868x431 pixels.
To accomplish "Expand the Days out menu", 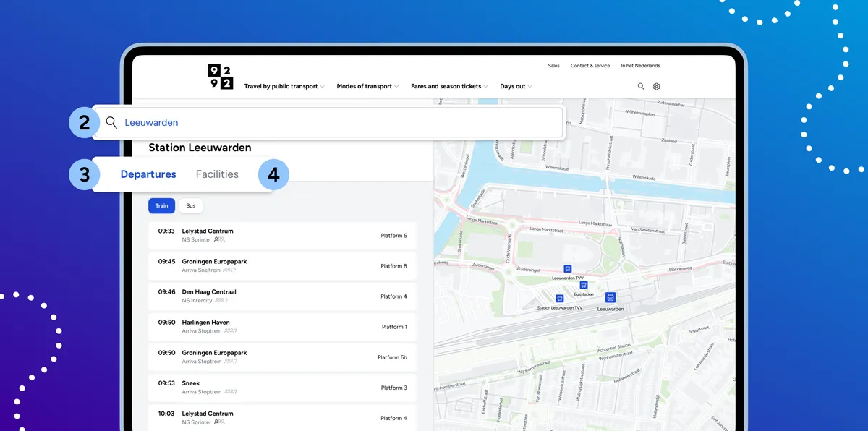I will tap(516, 86).
